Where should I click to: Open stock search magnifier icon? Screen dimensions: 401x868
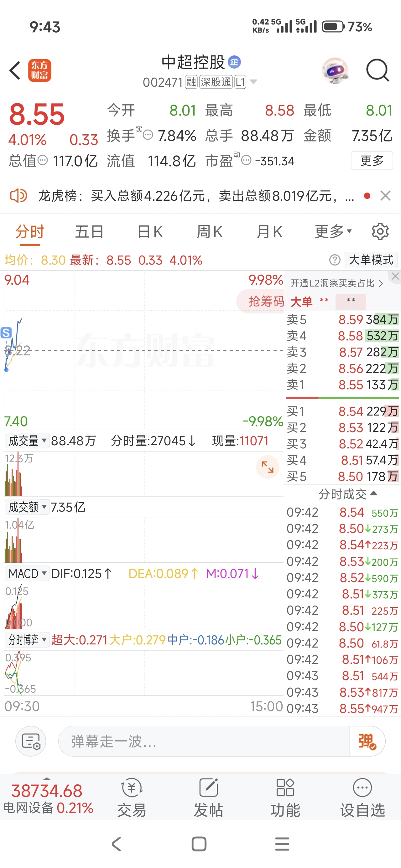(378, 70)
